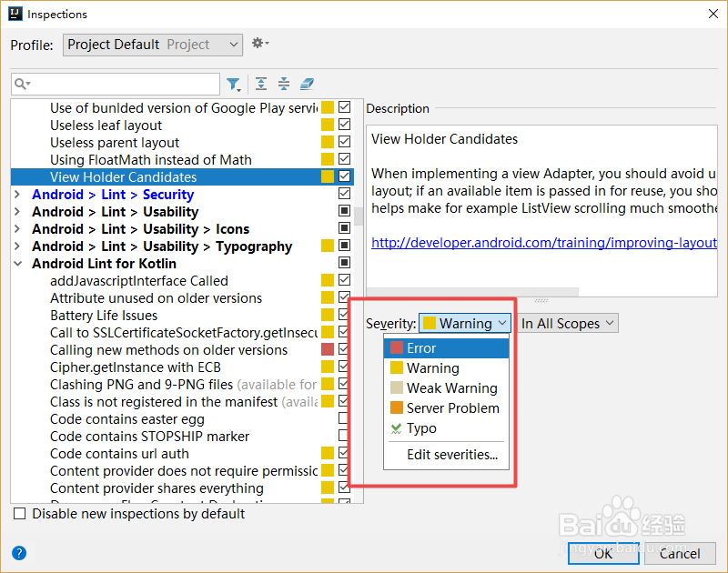Viewport: 728px width, 573px height.
Task: Click the description pane horizontal scrollbar
Action: 472,292
